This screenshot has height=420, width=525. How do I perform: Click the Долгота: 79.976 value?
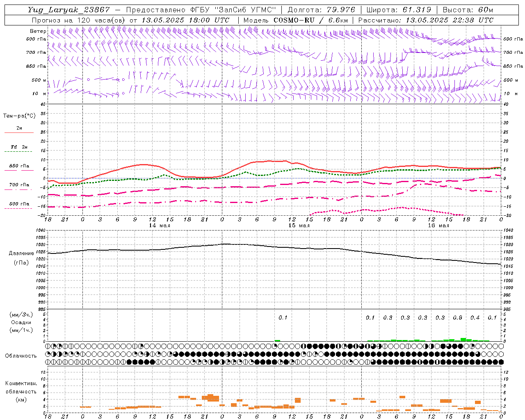click(321, 10)
